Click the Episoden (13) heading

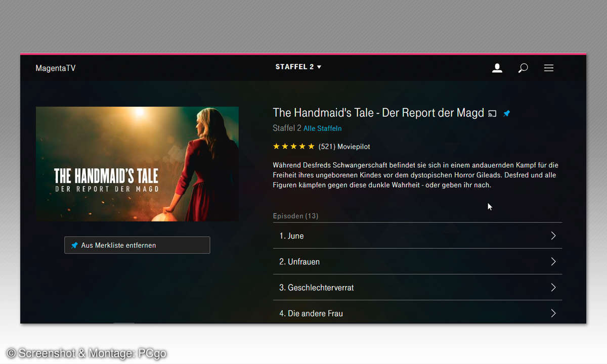pyautogui.click(x=295, y=216)
